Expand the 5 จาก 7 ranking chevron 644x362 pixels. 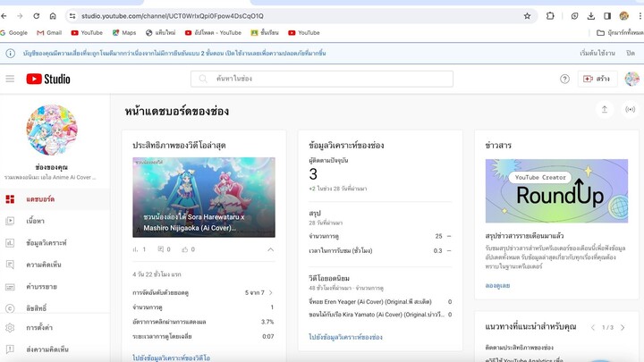tap(271, 292)
